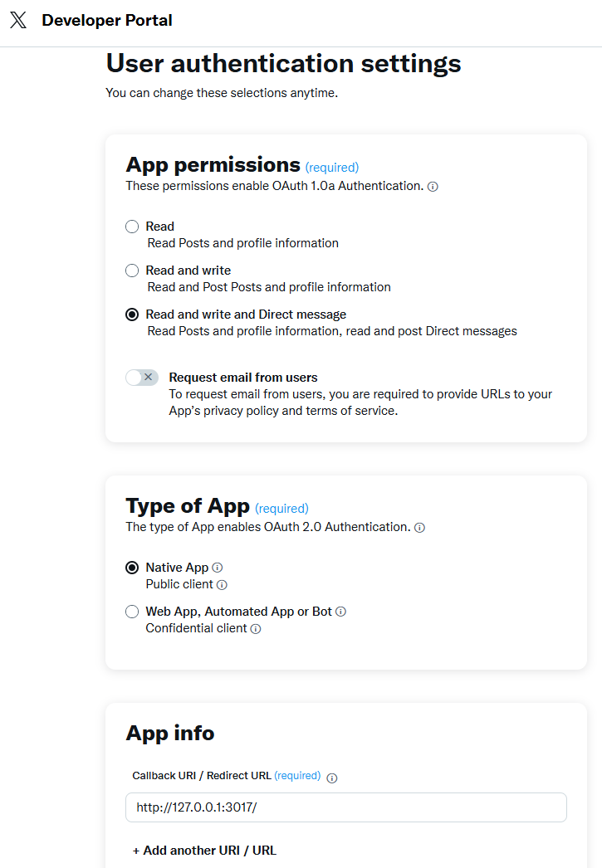This screenshot has height=868, width=602.
Task: Enable Request email from users toggle
Action: (x=142, y=378)
